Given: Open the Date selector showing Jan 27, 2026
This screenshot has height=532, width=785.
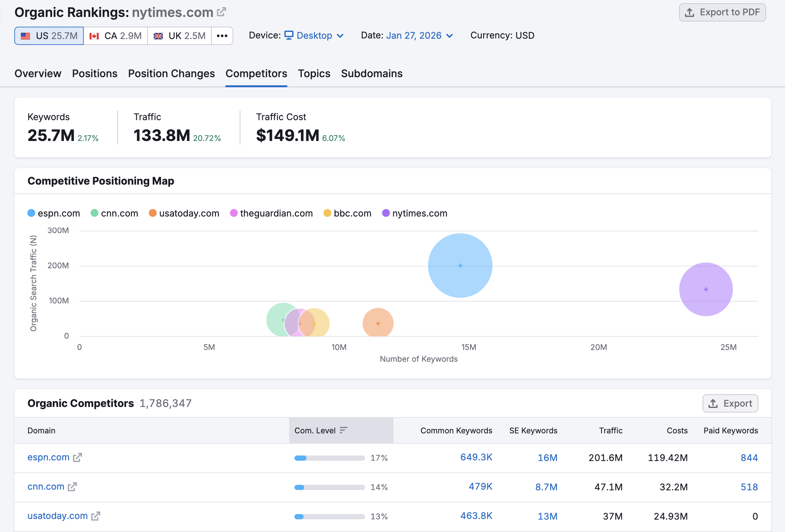Looking at the screenshot, I should (x=414, y=35).
